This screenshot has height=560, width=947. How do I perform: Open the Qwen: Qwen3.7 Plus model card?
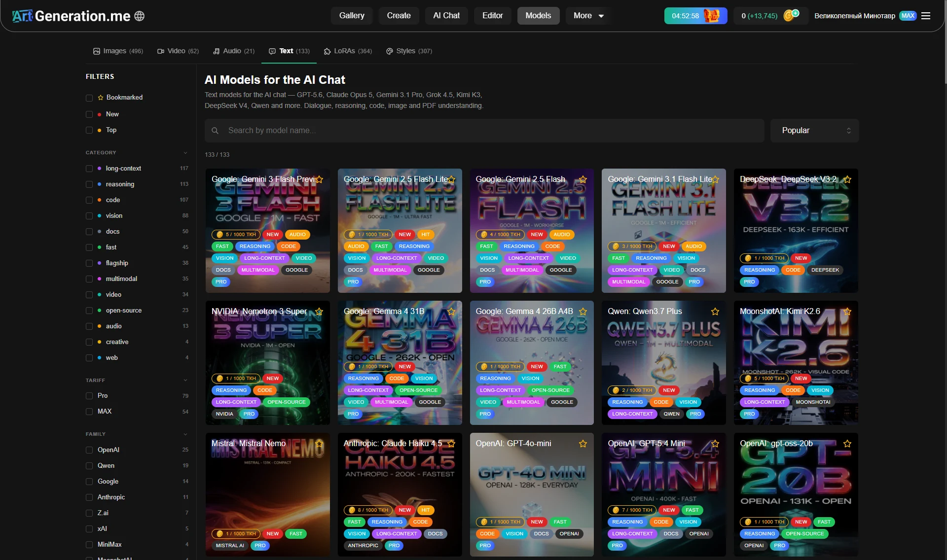(664, 363)
